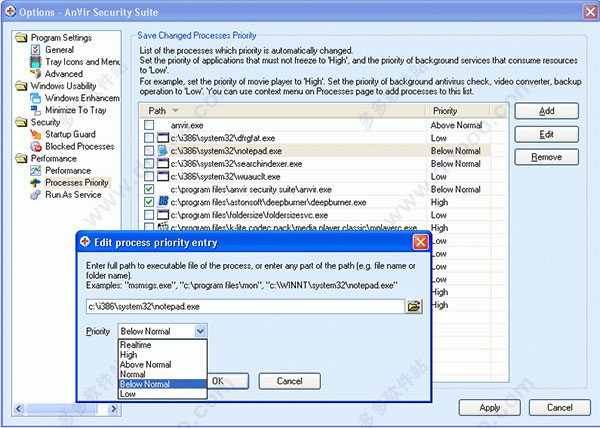Screen dimensions: 600x428
Task: Sort by Priority column header
Action: coord(458,111)
